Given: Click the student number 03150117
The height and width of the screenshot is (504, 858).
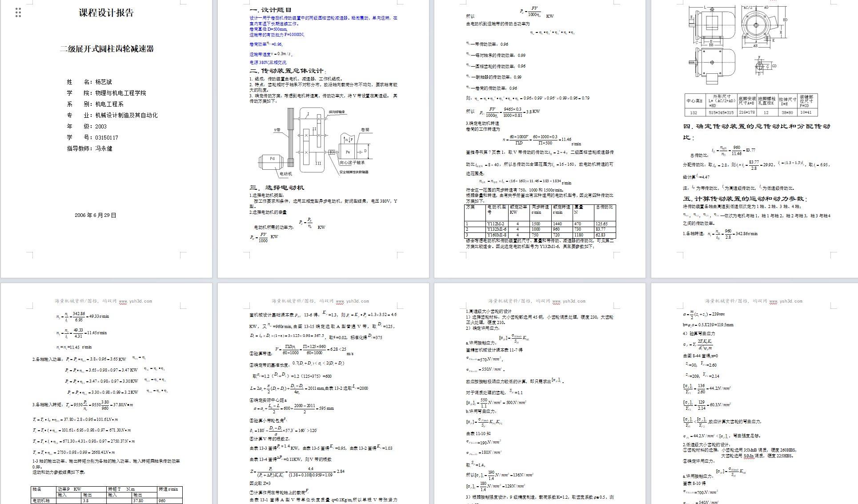Looking at the screenshot, I should [107, 137].
